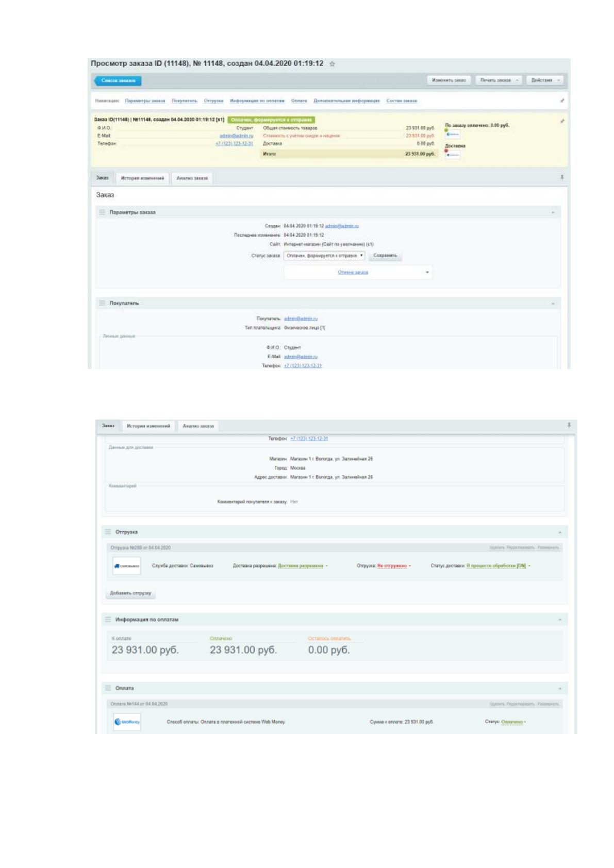Screen dimensions: 614x868
Task: Open the Печать заказа dropdown button
Action: [x=499, y=80]
